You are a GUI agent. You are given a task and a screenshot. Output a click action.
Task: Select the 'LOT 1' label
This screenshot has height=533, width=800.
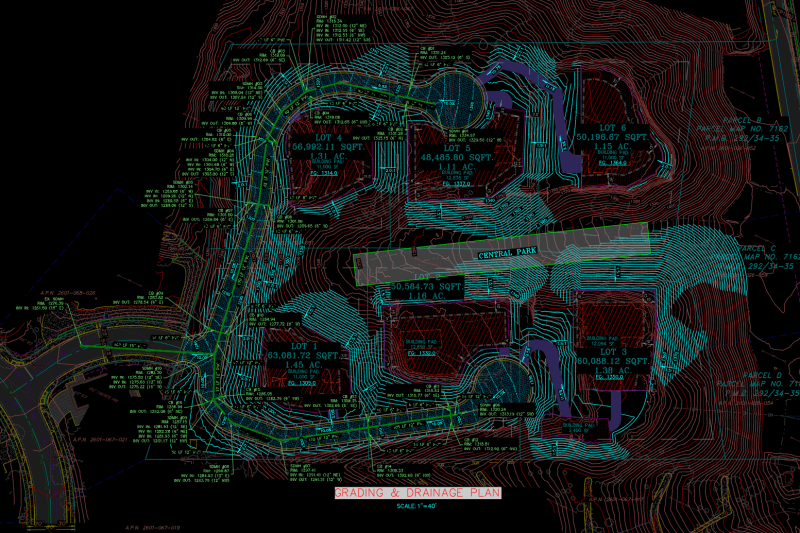tap(304, 346)
